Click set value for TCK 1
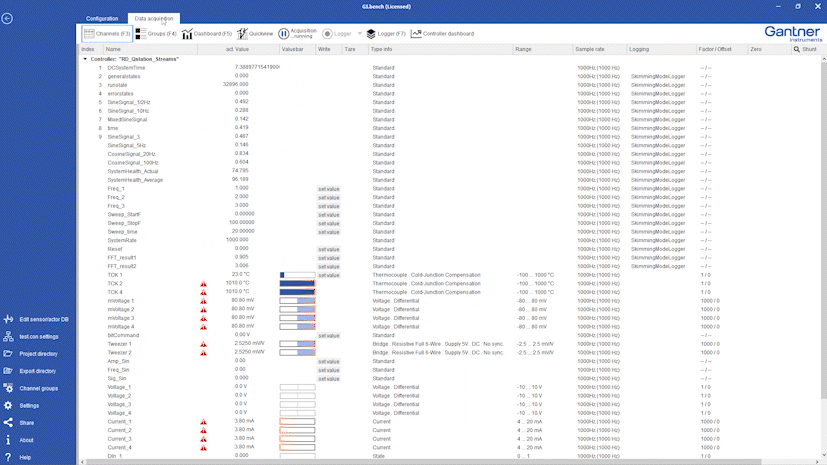 [329, 275]
